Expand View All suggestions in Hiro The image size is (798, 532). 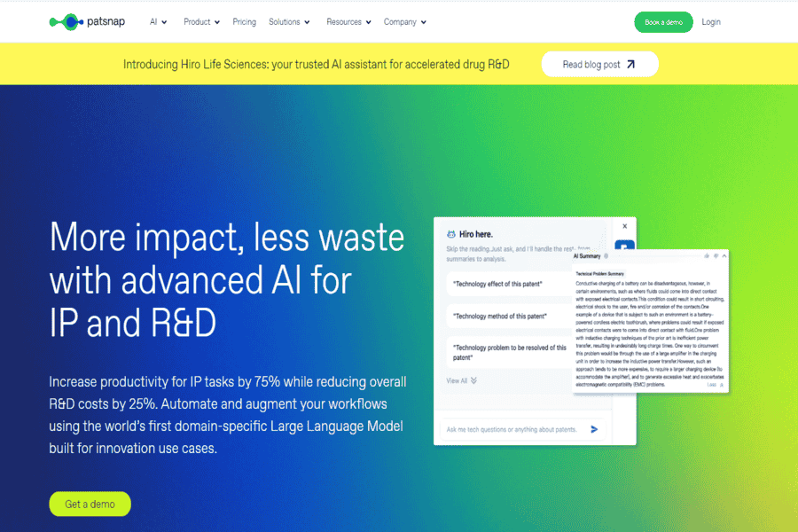462,380
